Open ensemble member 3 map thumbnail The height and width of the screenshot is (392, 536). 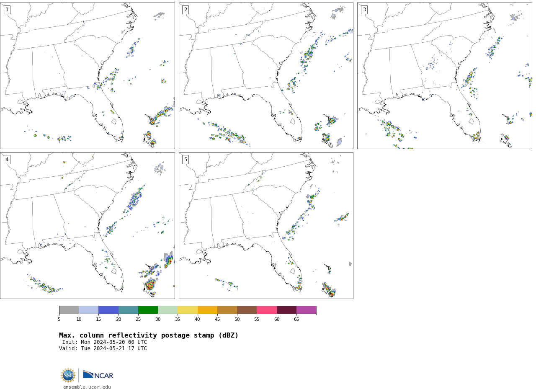[445, 76]
